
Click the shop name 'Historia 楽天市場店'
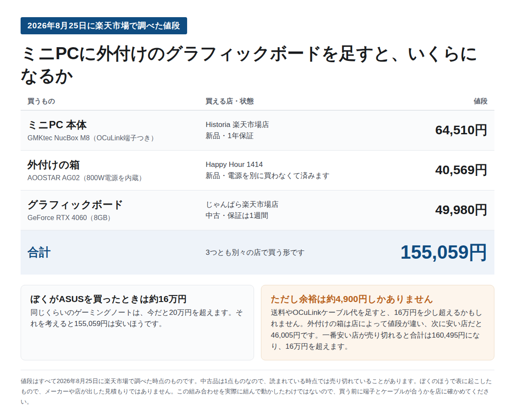coord(237,125)
